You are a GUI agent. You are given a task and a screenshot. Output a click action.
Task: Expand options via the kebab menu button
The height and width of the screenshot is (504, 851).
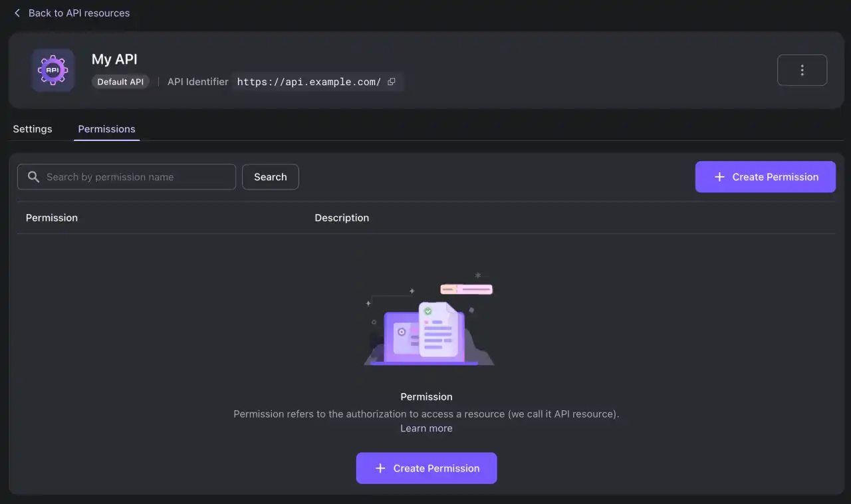tap(802, 70)
